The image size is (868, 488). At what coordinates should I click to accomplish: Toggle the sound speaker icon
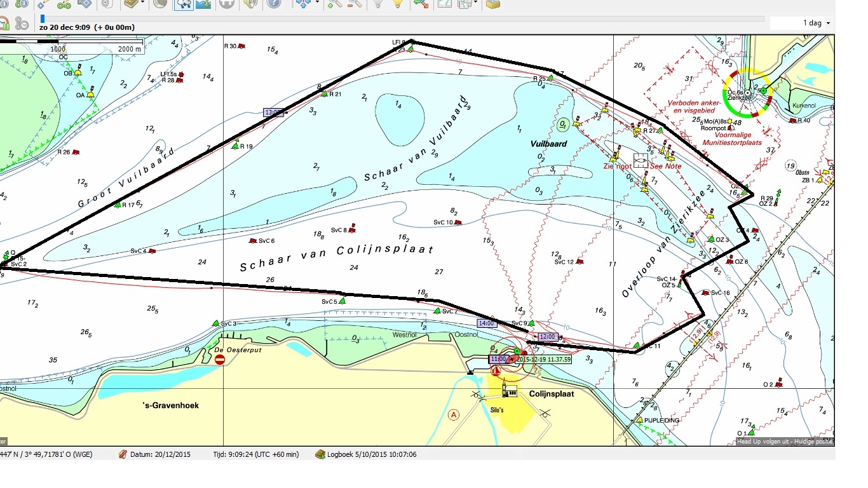[x=250, y=4]
